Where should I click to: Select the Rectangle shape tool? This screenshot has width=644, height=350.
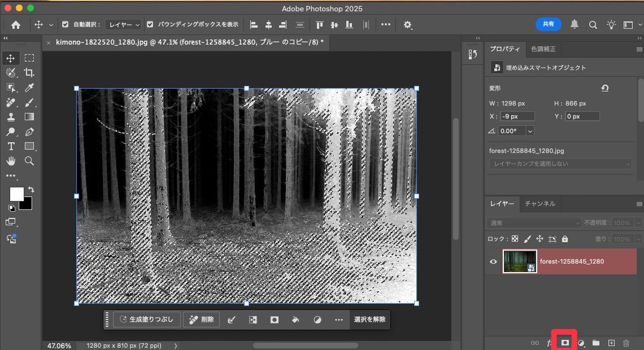coord(29,146)
